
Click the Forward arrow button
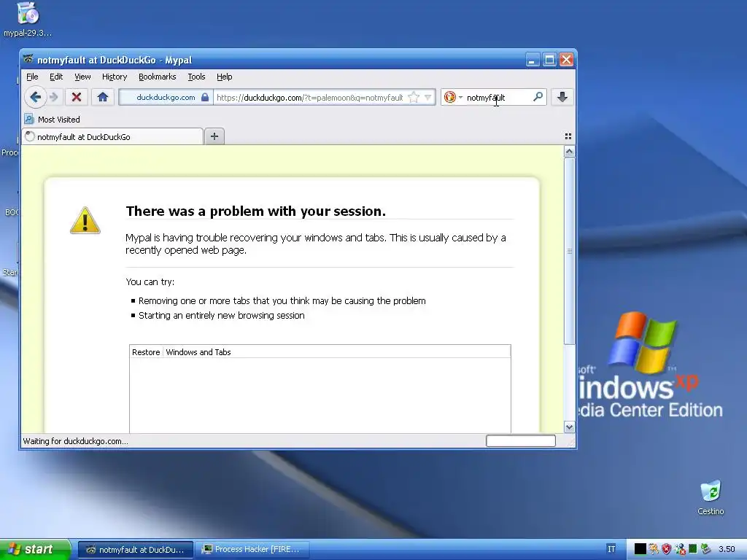point(54,97)
